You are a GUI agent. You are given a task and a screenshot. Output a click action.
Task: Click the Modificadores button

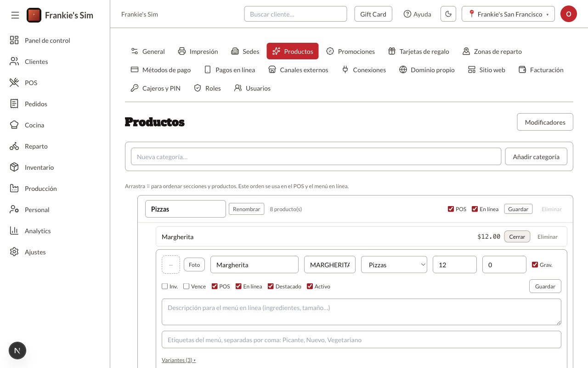pos(545,122)
